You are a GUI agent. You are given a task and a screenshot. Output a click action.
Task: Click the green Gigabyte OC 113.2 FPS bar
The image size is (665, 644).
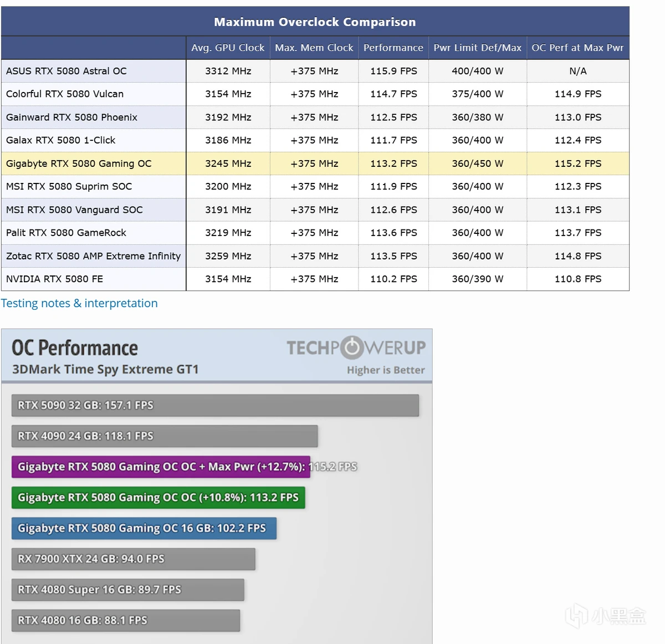click(x=158, y=497)
